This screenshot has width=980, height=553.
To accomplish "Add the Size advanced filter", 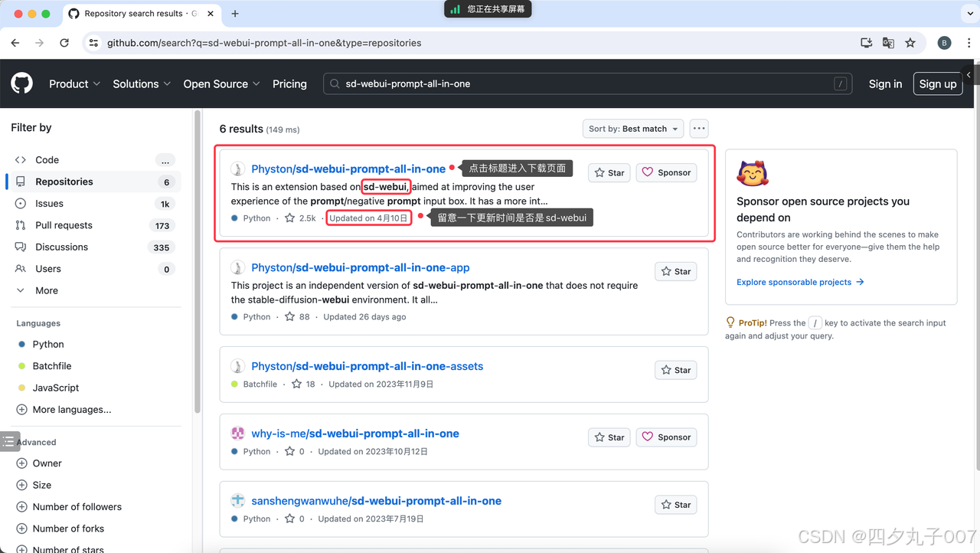I will click(x=34, y=485).
